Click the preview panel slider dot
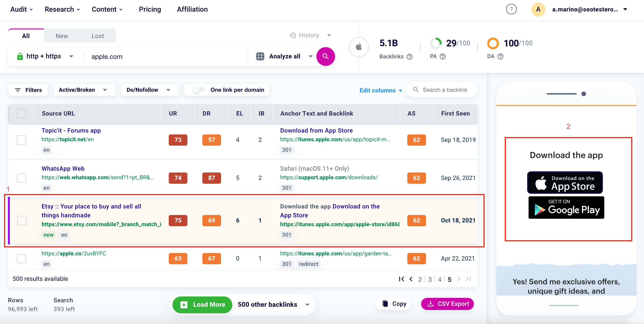Viewport: 644px width, 324px height. [x=583, y=94]
